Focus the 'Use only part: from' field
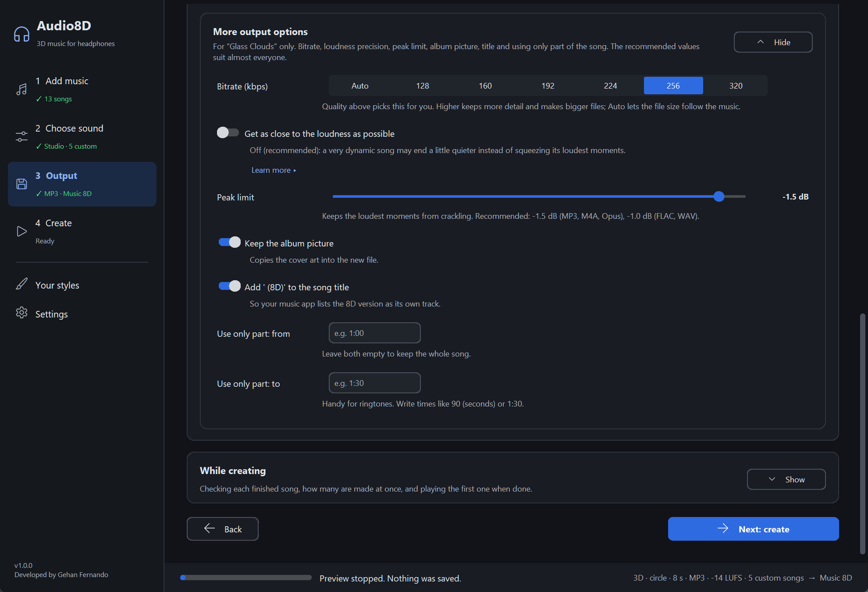Screen dimensions: 868x592 coord(375,333)
